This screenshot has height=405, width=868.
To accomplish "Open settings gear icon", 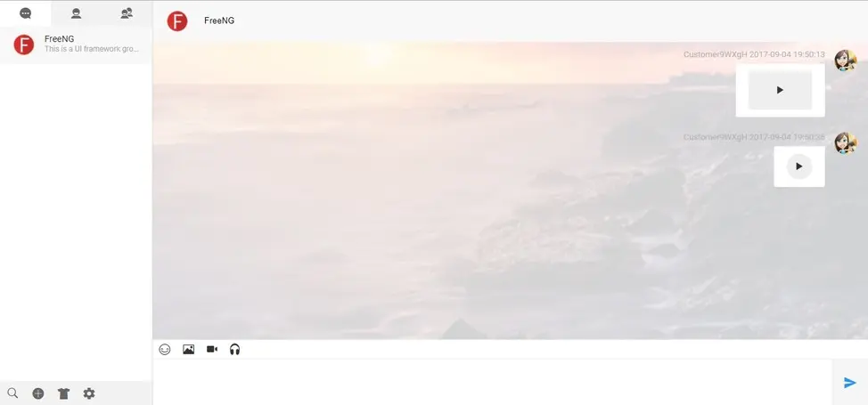I will pos(89,393).
